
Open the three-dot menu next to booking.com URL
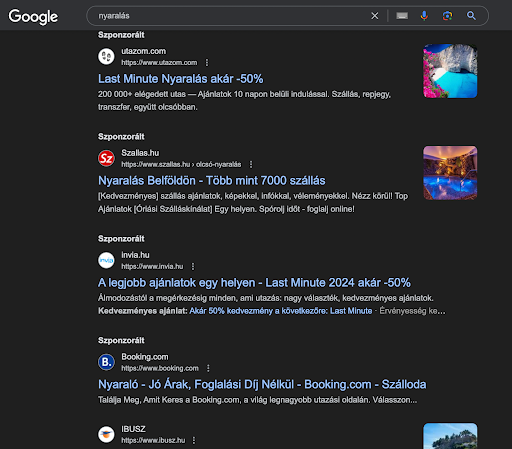[208, 368]
